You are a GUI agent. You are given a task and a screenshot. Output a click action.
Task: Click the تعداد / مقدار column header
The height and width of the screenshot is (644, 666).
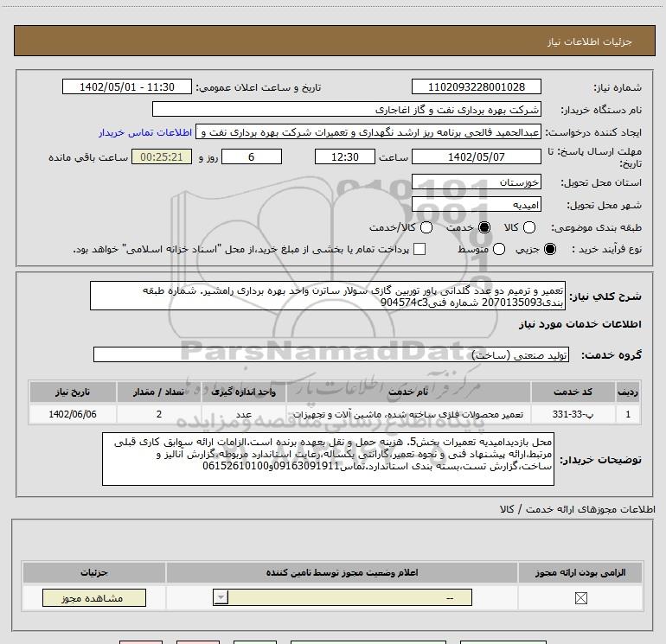[x=159, y=392]
